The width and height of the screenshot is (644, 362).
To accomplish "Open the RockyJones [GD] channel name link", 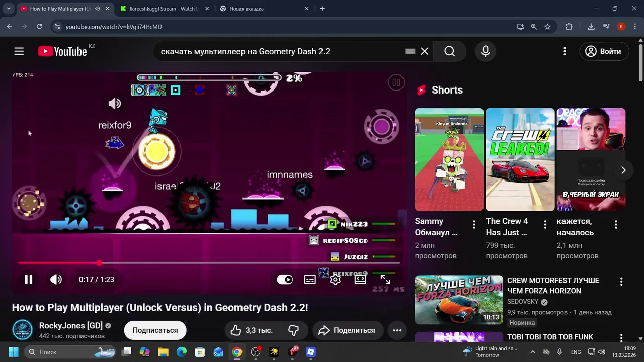I will [x=70, y=325].
